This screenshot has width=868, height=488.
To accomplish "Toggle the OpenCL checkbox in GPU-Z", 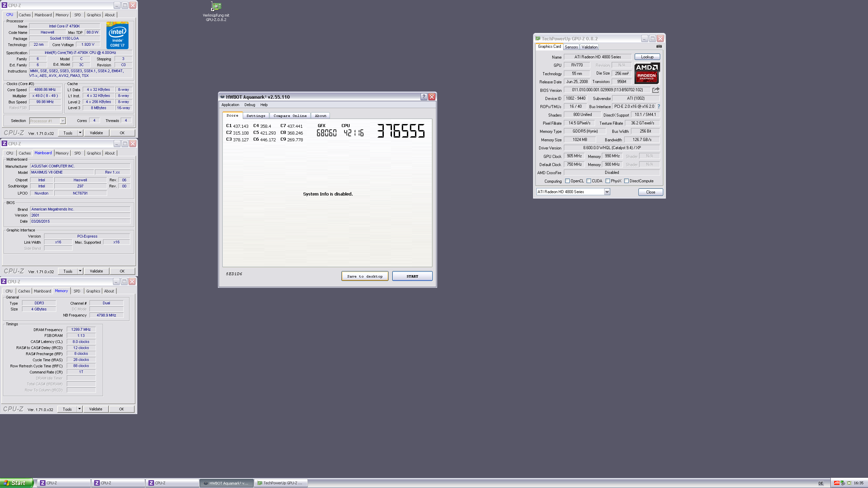I will [567, 181].
